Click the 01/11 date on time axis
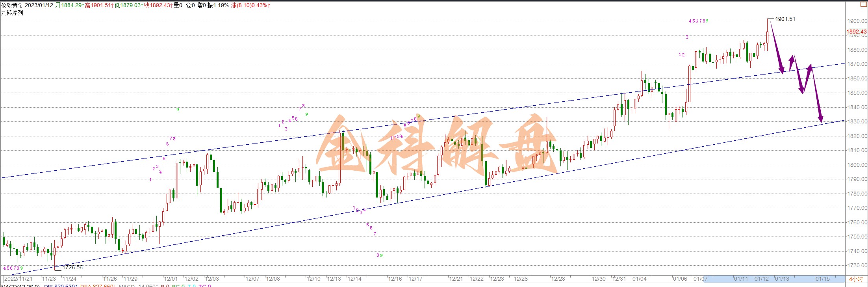 click(x=741, y=279)
